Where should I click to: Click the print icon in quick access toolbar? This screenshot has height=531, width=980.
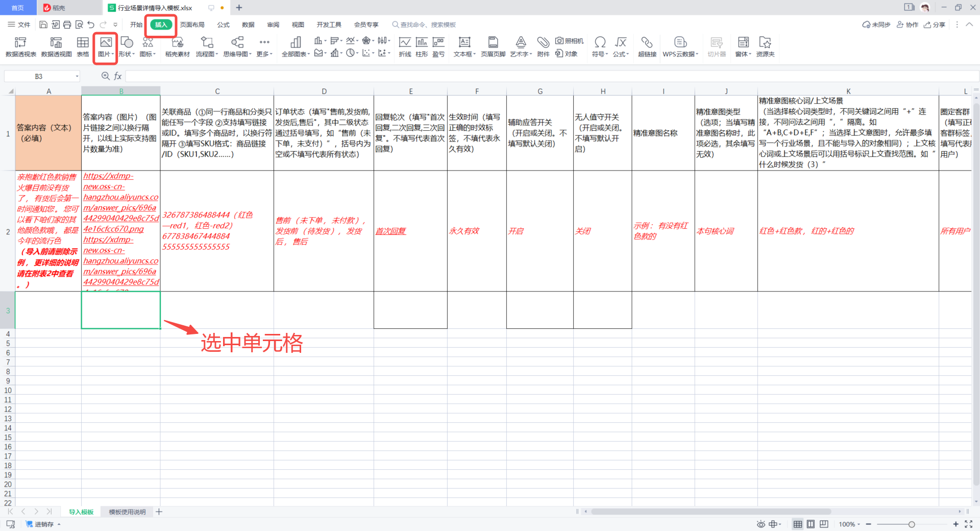click(x=67, y=25)
